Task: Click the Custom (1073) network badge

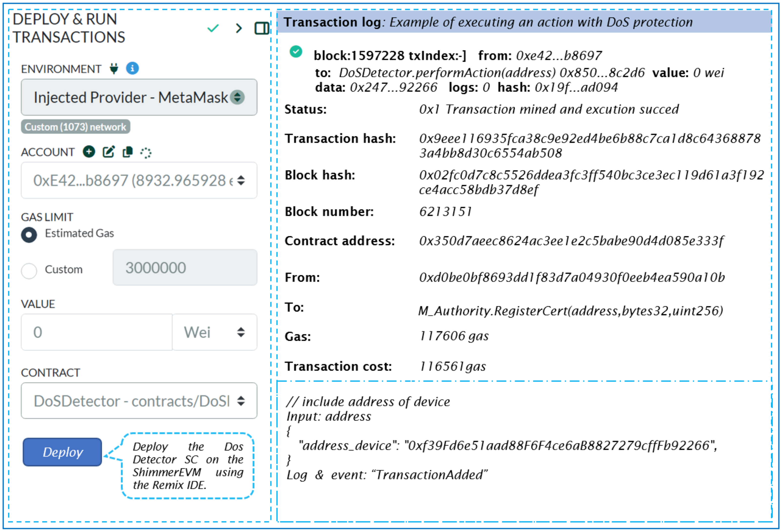Action: [x=75, y=127]
